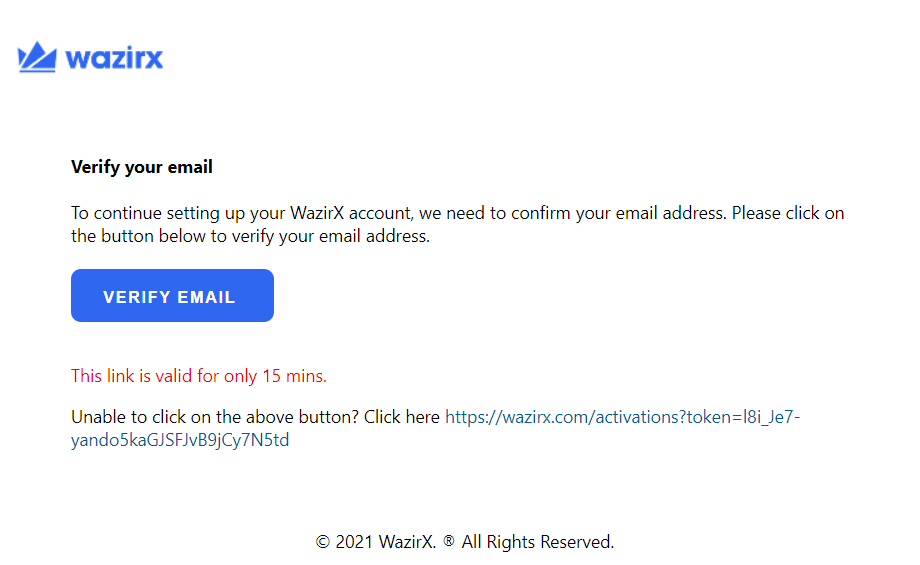This screenshot has width=920, height=565.
Task: Select the 'Verify your email' heading
Action: point(141,167)
